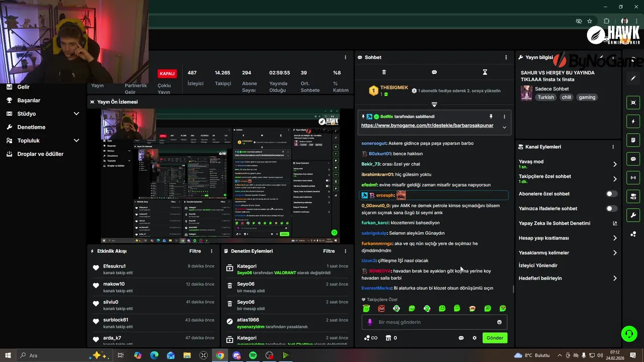This screenshot has width=644, height=362.
Task: Click the three-dots quick action icon
Action: pyautogui.click(x=633, y=234)
